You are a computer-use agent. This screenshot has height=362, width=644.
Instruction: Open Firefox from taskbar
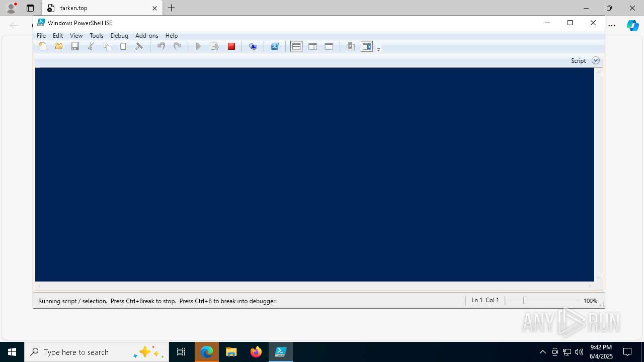point(256,352)
